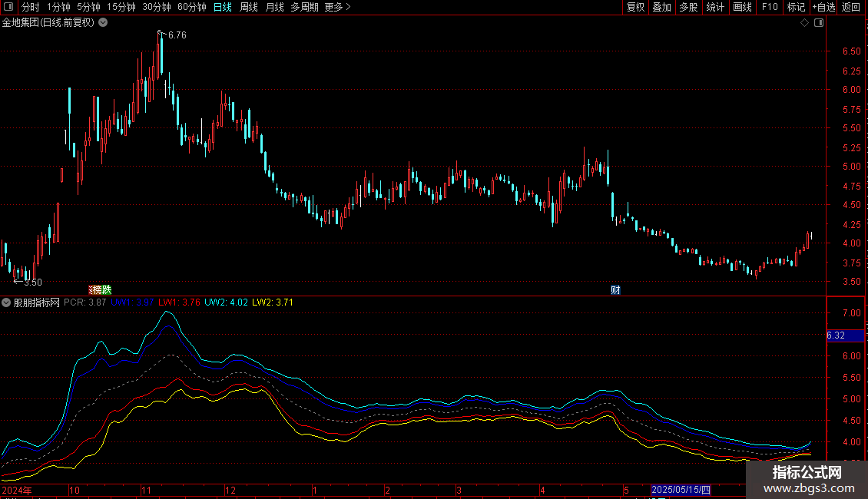Click the 统计 statistics button

(x=714, y=7)
